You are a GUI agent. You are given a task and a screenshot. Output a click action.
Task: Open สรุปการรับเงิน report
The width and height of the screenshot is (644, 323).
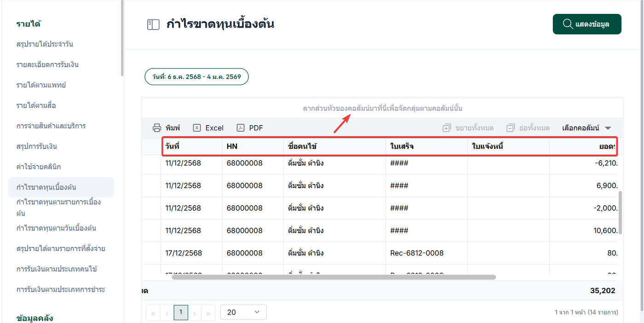tap(36, 146)
